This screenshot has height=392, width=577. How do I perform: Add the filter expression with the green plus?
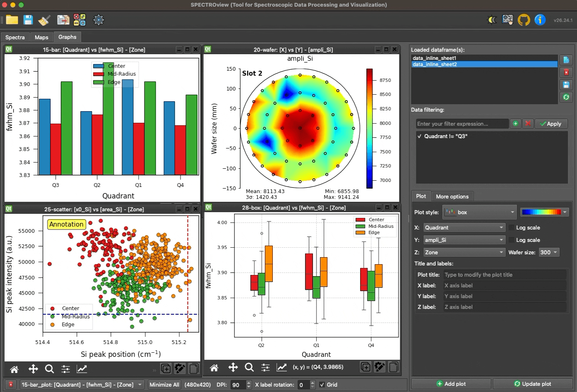[515, 124]
